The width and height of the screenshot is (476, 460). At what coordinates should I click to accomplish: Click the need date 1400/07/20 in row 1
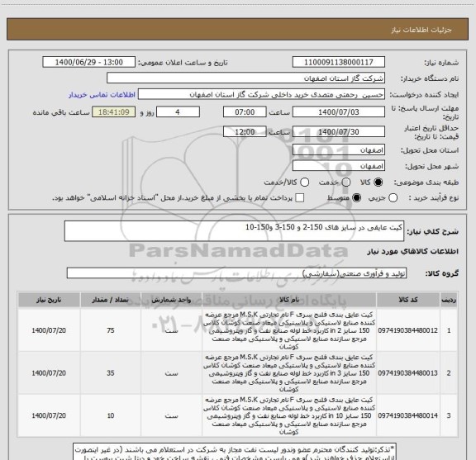click(x=49, y=330)
